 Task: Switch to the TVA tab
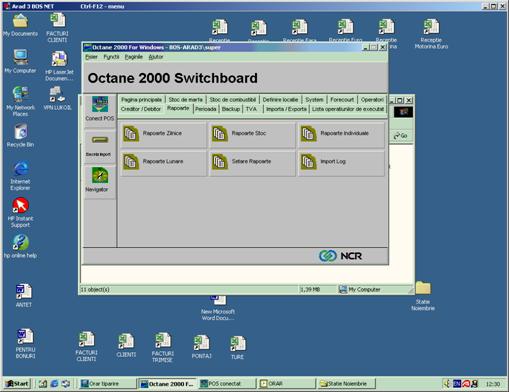[x=251, y=109]
